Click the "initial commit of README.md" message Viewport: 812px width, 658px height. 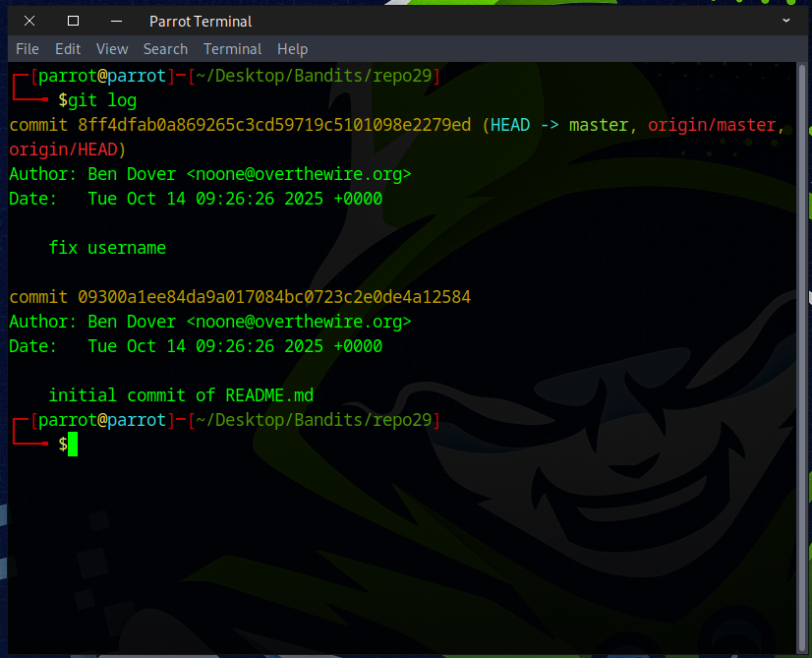tap(181, 395)
